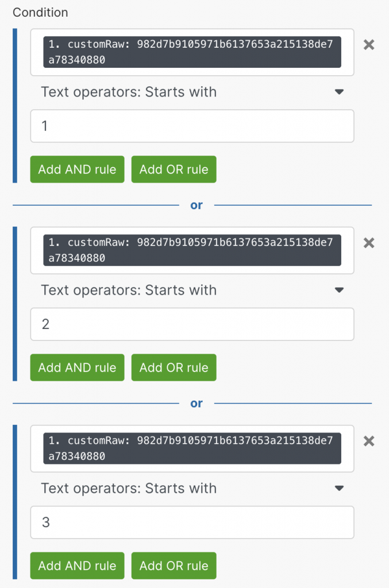Remove the condition with value 3

click(369, 441)
